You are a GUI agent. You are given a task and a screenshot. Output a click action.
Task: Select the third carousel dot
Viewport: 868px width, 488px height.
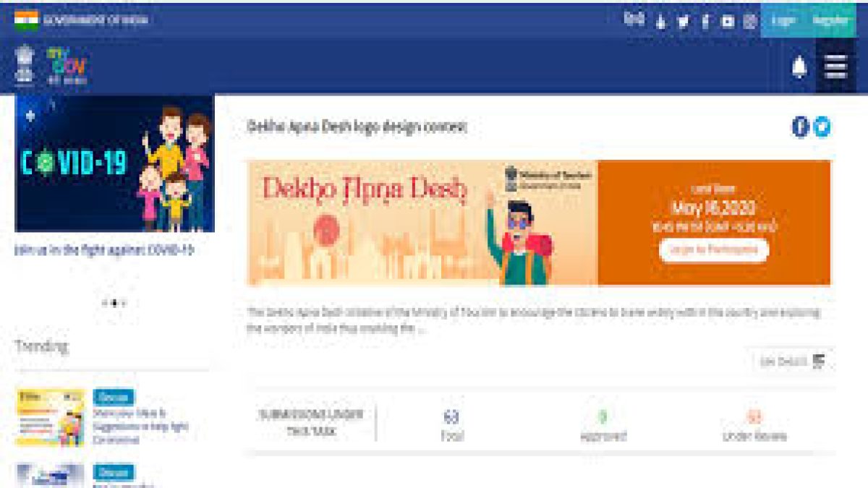123,303
